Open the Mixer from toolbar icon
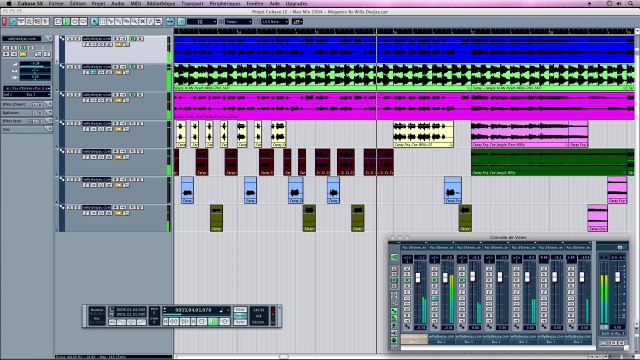Screen dimensions: 640x360 pyautogui.click(x=45, y=21)
